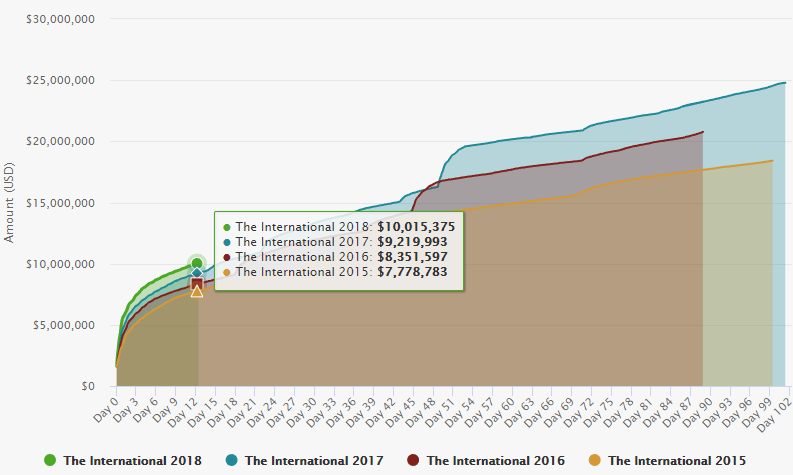Screen dimensions: 793x475
Task: Click the dark red square marker on the 2016 line
Action: coord(197,284)
